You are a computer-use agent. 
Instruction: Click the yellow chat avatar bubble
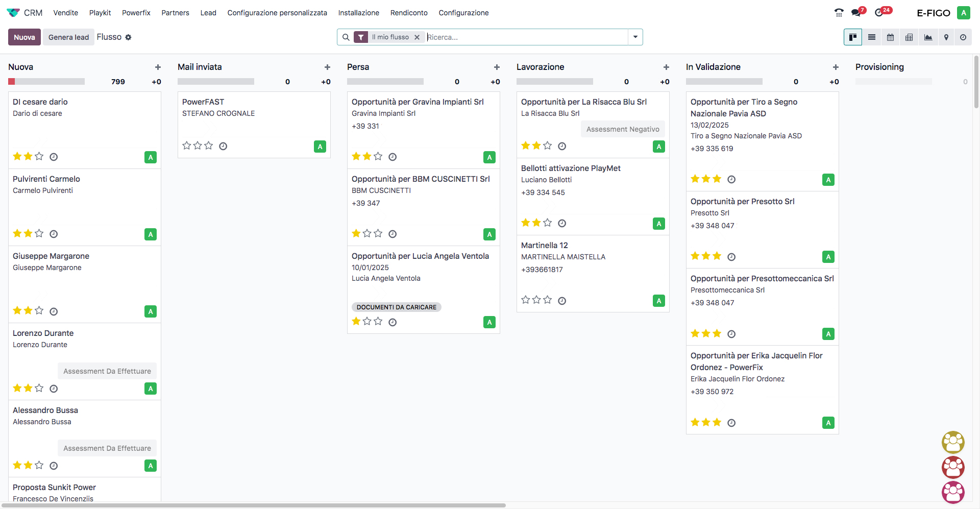[953, 443]
